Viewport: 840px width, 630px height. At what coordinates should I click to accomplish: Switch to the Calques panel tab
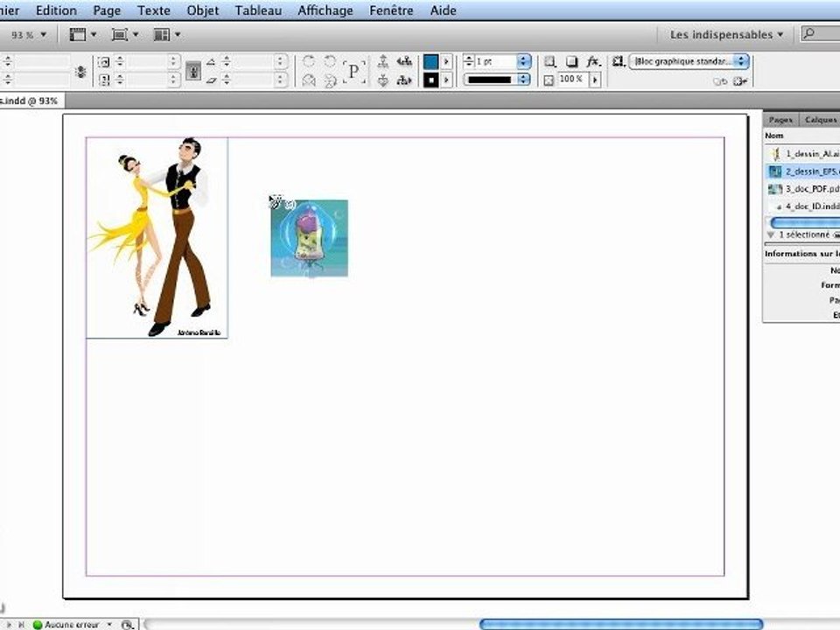[x=820, y=120]
